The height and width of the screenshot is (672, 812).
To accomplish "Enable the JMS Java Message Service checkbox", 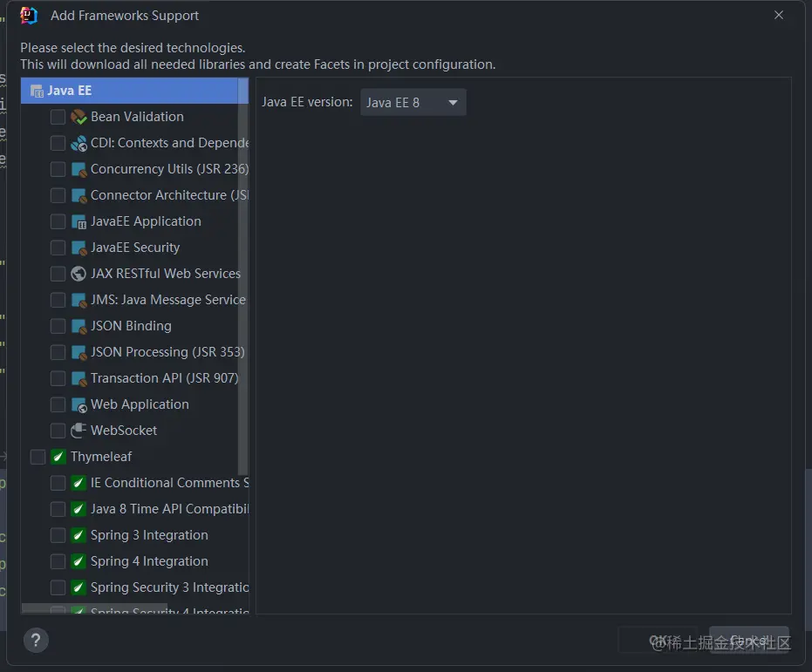I will click(x=58, y=300).
